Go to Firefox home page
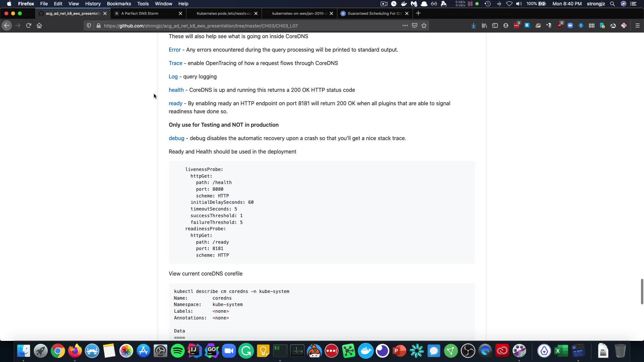 click(39, 25)
